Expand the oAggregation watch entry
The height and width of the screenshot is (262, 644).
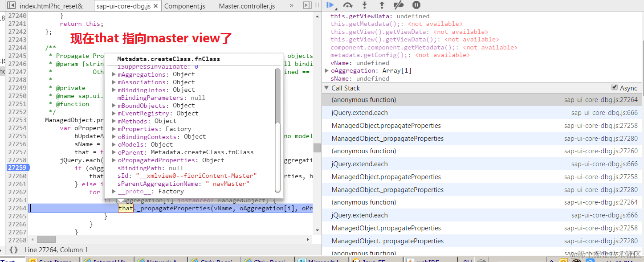click(327, 70)
